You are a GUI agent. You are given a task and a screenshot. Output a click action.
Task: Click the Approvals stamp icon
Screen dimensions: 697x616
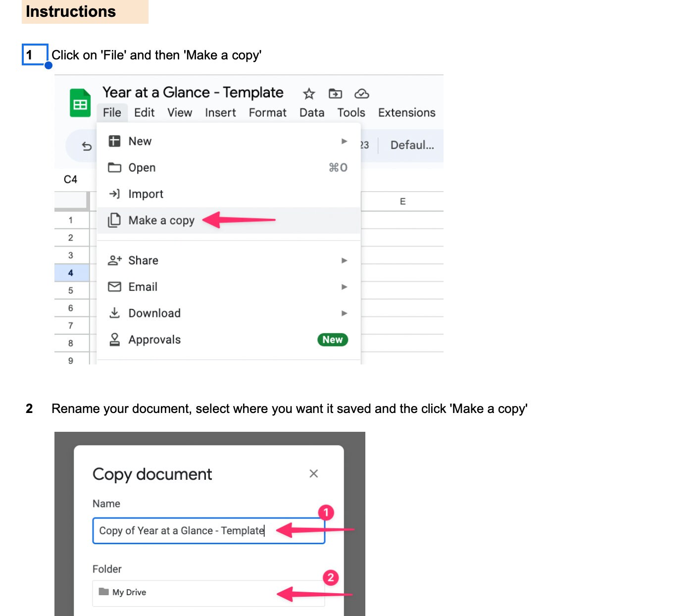pyautogui.click(x=114, y=339)
